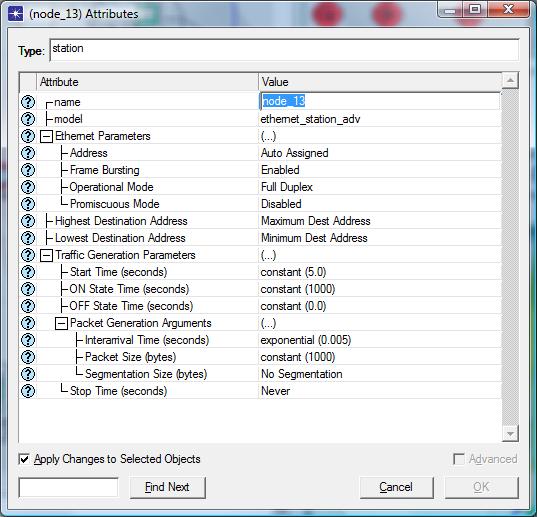
Task: Toggle Apply Changes to Selected Objects checkbox
Action: 24,459
